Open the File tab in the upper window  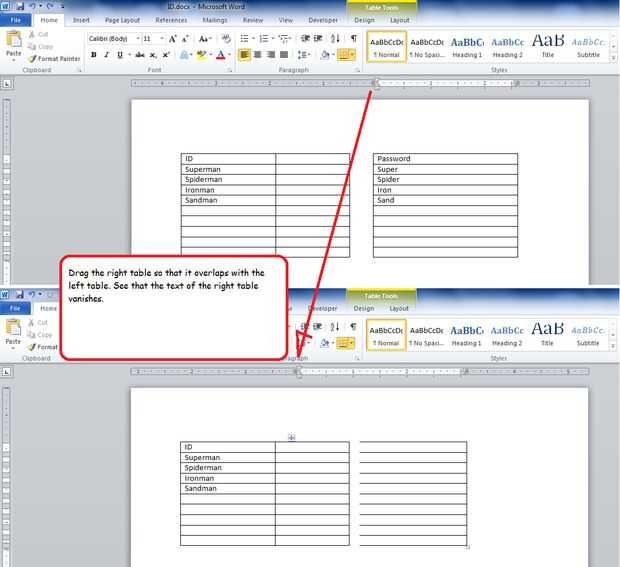[x=15, y=20]
